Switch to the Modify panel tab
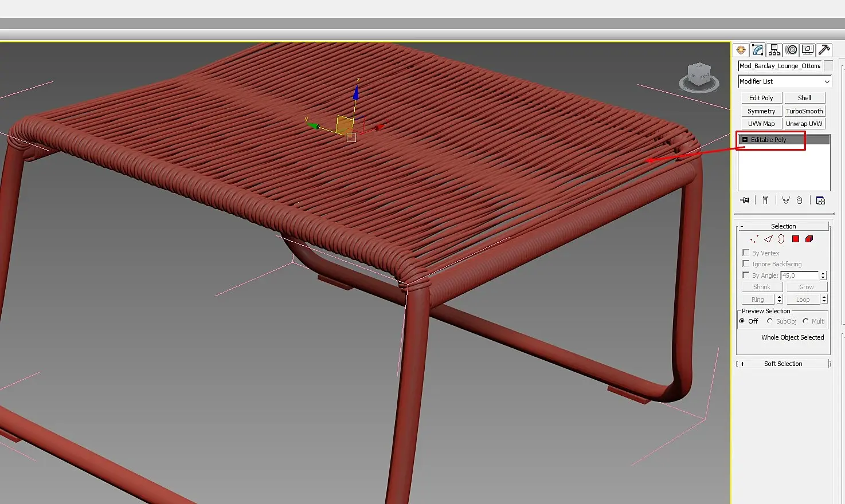This screenshot has width=845, height=504. pos(758,50)
